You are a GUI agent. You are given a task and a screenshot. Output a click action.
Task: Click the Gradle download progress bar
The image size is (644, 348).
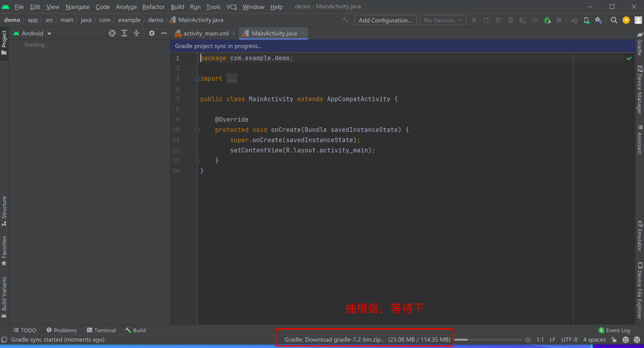click(x=488, y=340)
